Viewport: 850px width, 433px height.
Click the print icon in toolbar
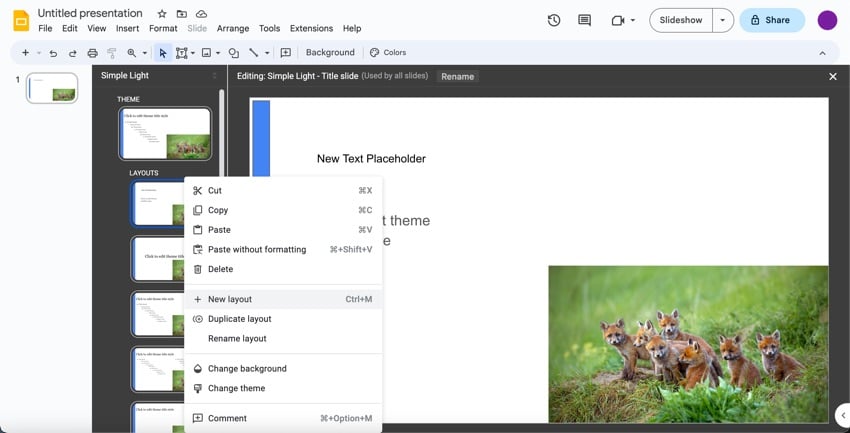coord(92,53)
